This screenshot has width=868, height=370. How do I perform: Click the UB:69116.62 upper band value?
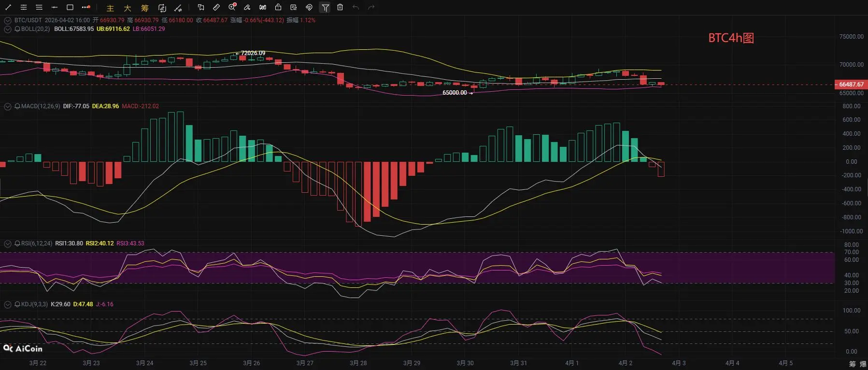point(113,29)
